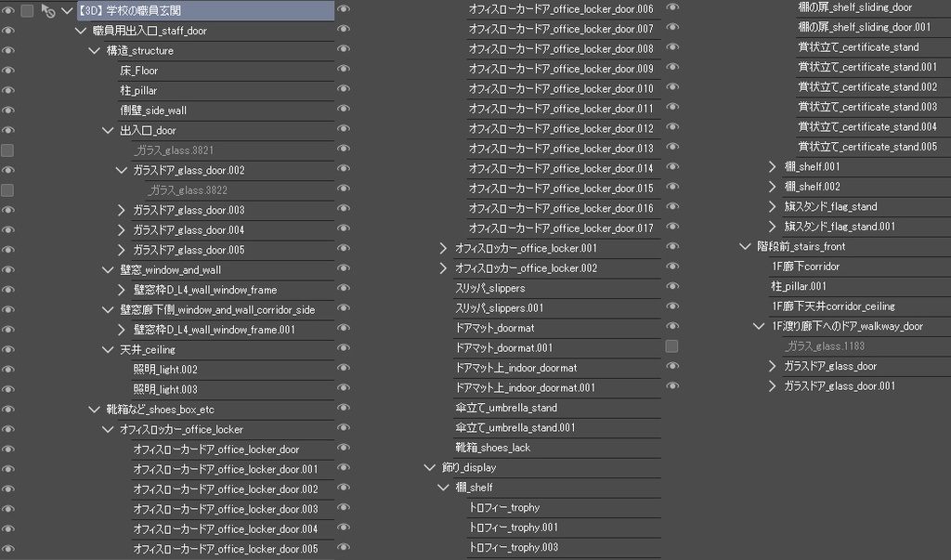Select the 柱_pillar.001 row
The height and width of the screenshot is (560, 951).
coord(860,286)
